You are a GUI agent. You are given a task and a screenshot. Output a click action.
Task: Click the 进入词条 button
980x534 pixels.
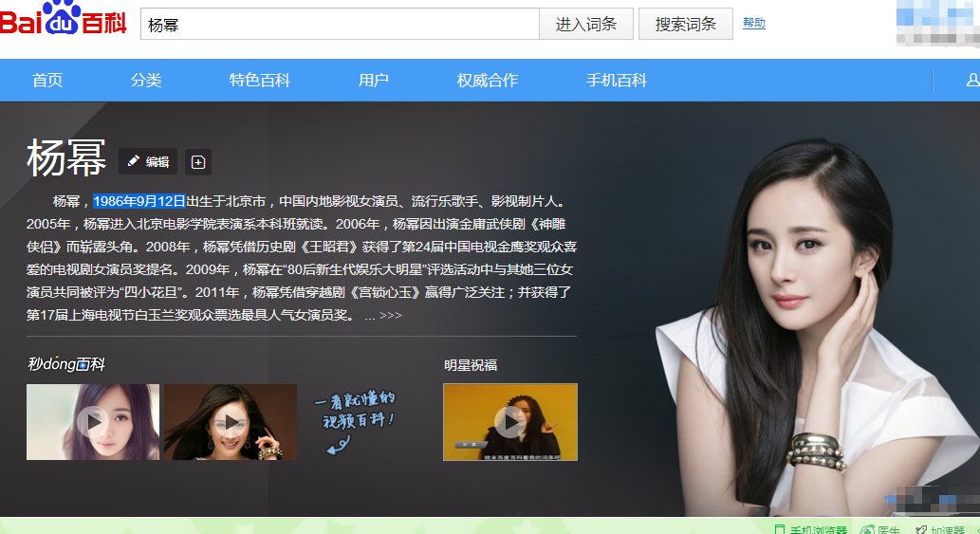point(586,25)
